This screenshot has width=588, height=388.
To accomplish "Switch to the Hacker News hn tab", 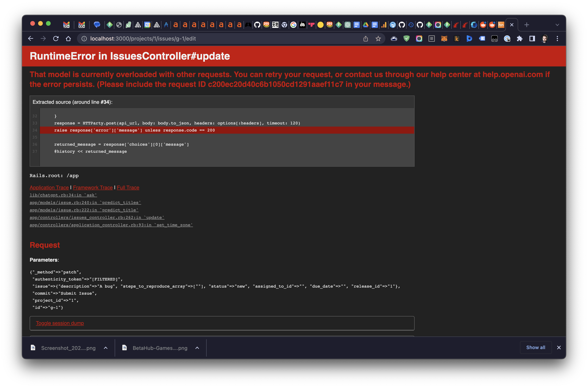I will tap(501, 25).
